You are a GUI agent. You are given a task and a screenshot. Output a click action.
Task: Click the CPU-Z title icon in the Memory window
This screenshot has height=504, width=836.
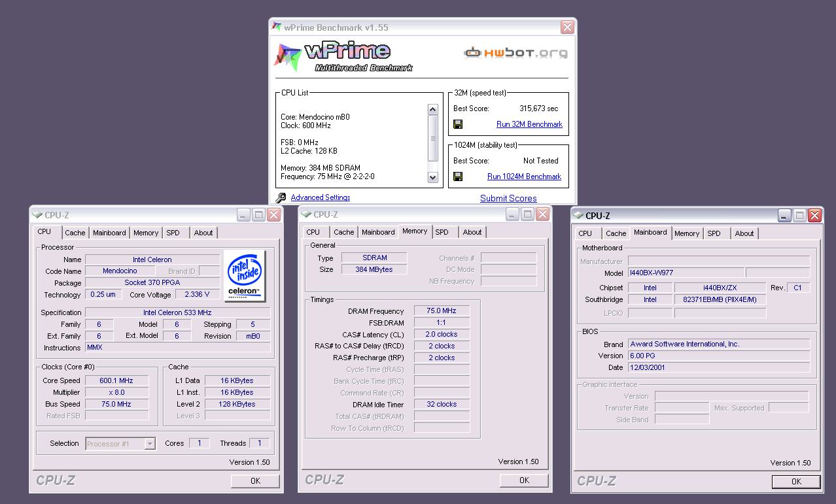click(306, 214)
